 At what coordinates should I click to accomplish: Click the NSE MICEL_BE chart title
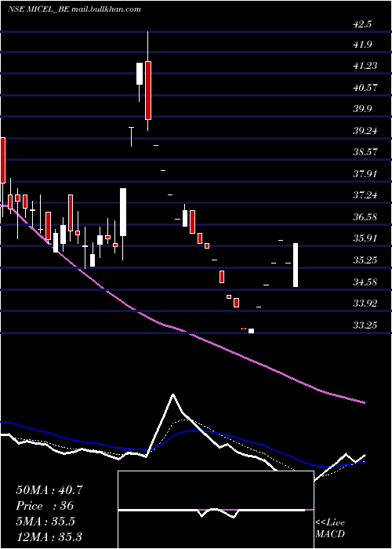pos(38,9)
